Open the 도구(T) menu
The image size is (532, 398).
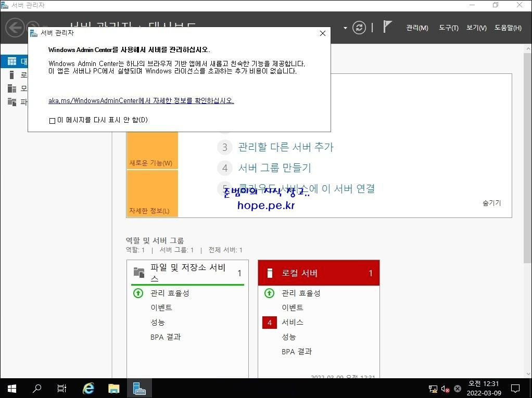(448, 28)
